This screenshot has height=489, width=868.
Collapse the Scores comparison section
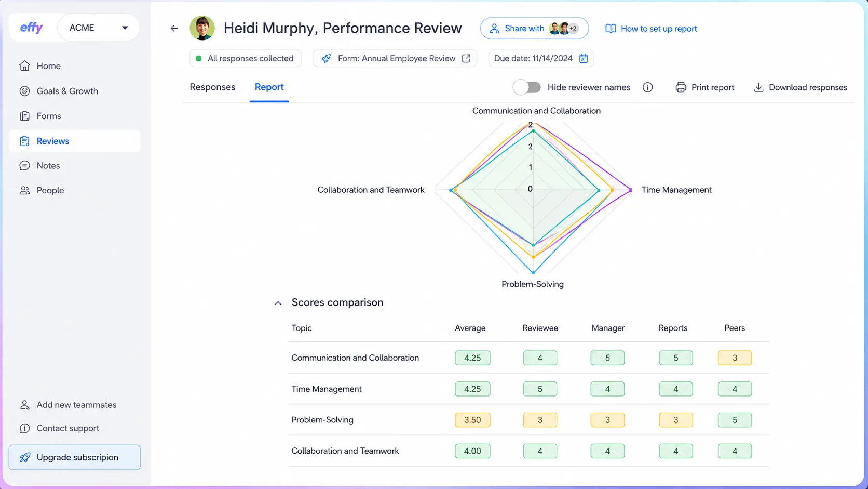pos(278,303)
